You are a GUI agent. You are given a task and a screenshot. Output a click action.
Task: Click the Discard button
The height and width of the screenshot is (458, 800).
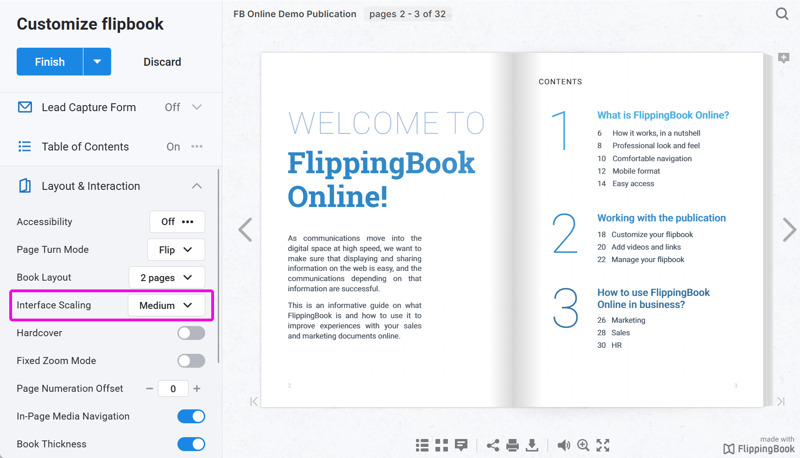click(x=162, y=62)
